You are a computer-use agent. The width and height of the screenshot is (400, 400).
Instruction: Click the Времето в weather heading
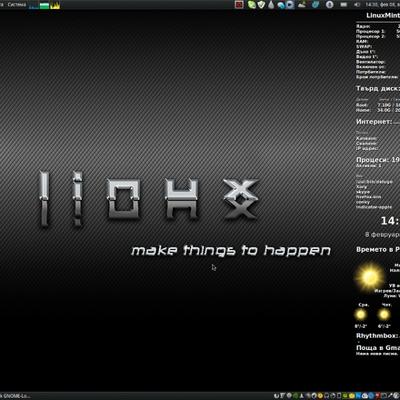click(378, 249)
